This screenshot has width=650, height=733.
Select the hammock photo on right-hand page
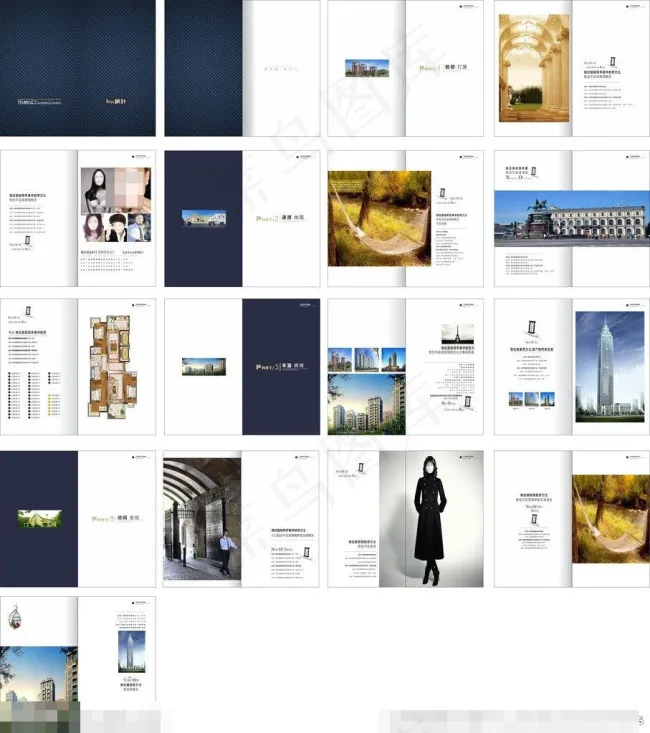click(x=608, y=518)
